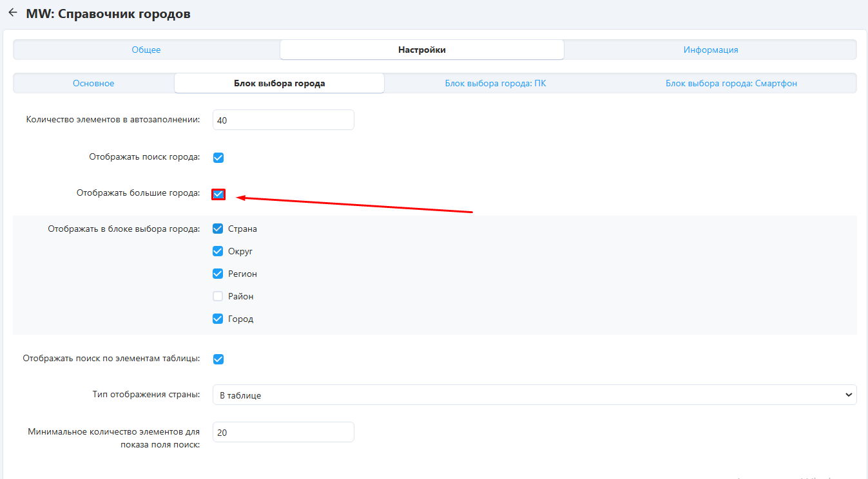
Task: Click the MW: Справочник городов page title
Action: 108,14
